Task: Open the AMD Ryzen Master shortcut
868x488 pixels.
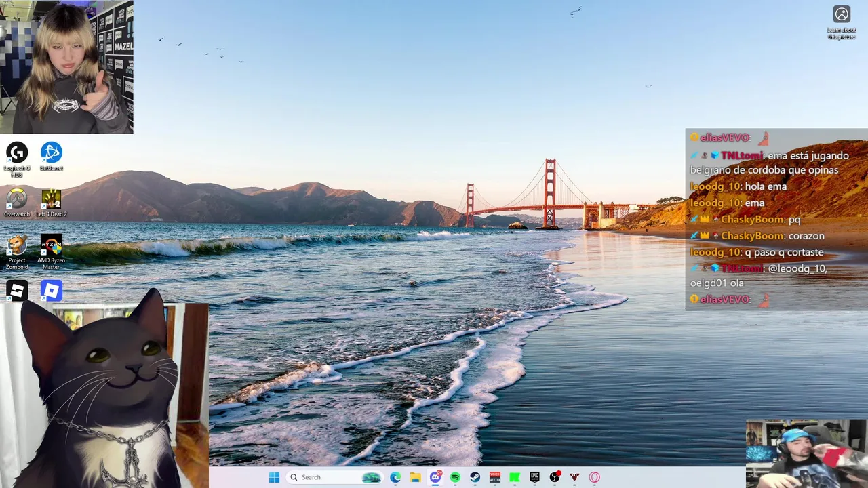Action: pos(51,252)
